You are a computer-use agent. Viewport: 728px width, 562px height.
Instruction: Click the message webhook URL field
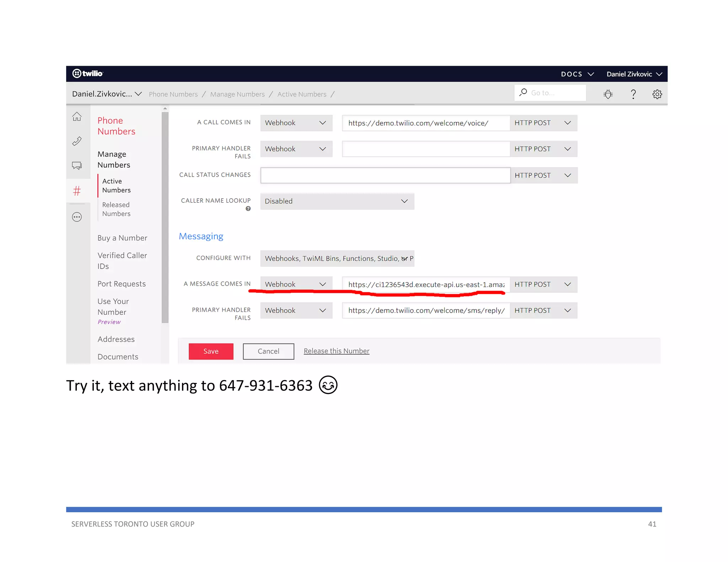click(426, 285)
